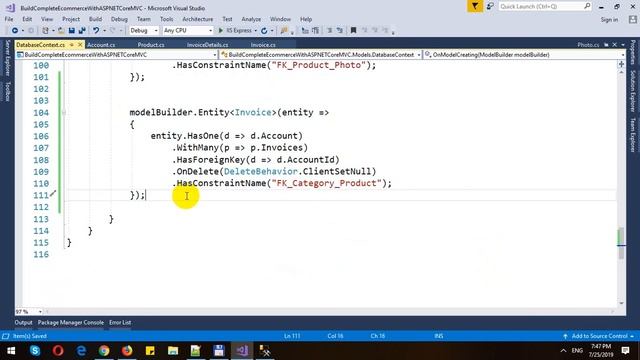Click Add to Source Control
This screenshot has width=640, height=360.
point(598,336)
